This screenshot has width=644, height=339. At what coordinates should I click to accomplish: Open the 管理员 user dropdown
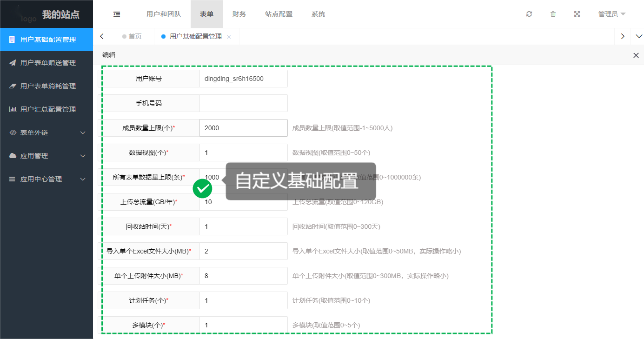(611, 14)
